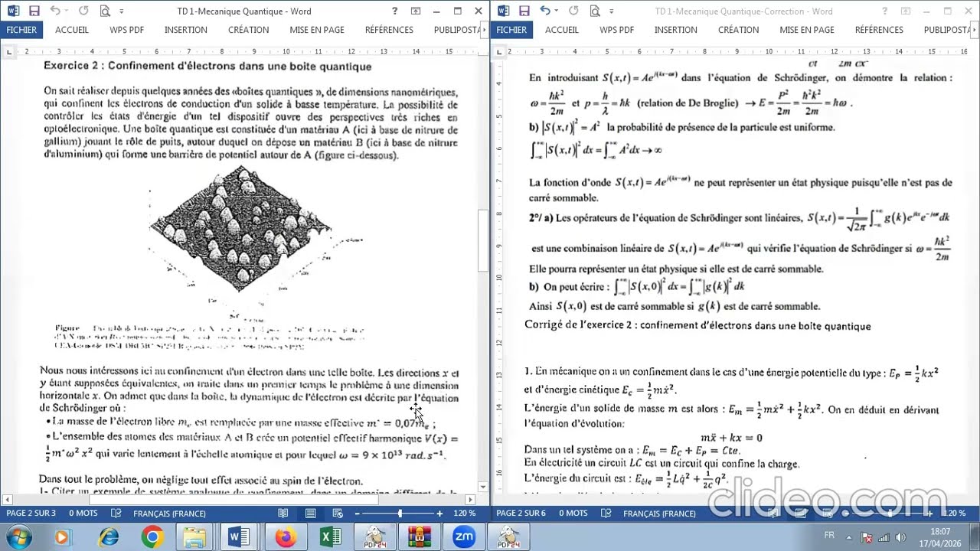Click vertical scrollbar thumb of left document
Viewport: 980px width, 551px height.
pos(482,240)
